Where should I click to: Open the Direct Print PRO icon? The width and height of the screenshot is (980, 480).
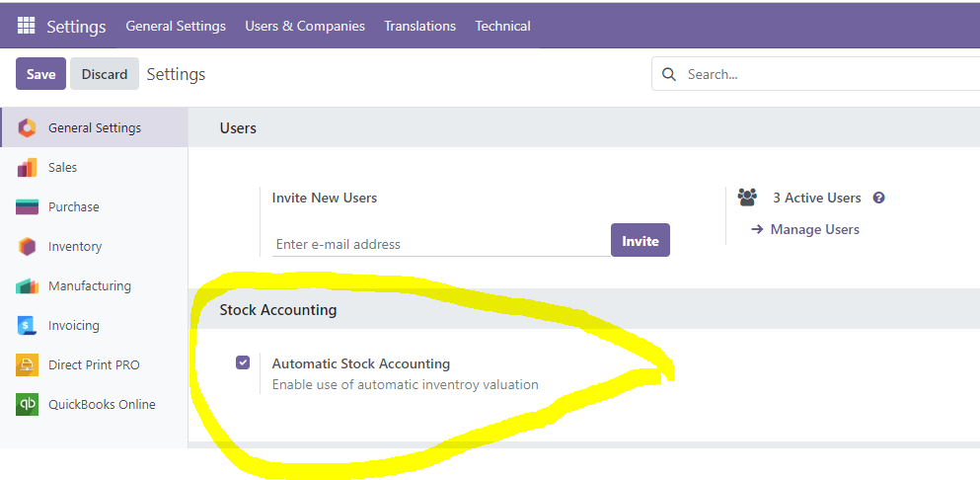27,364
